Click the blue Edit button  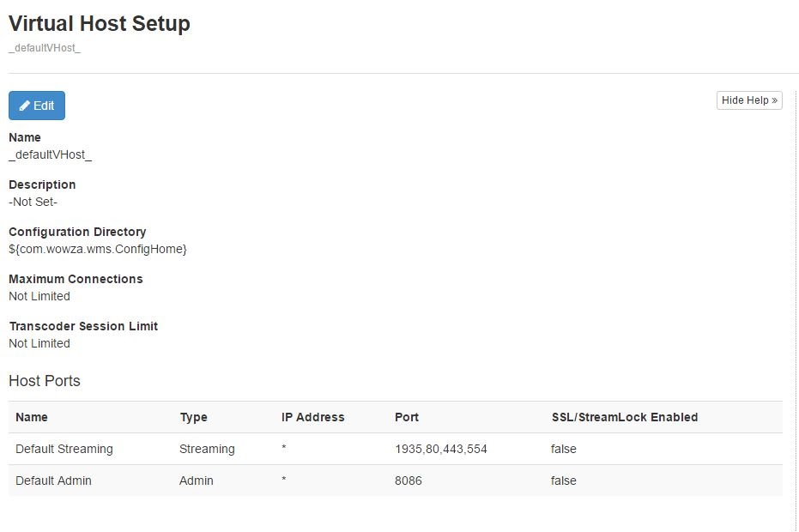tap(37, 106)
